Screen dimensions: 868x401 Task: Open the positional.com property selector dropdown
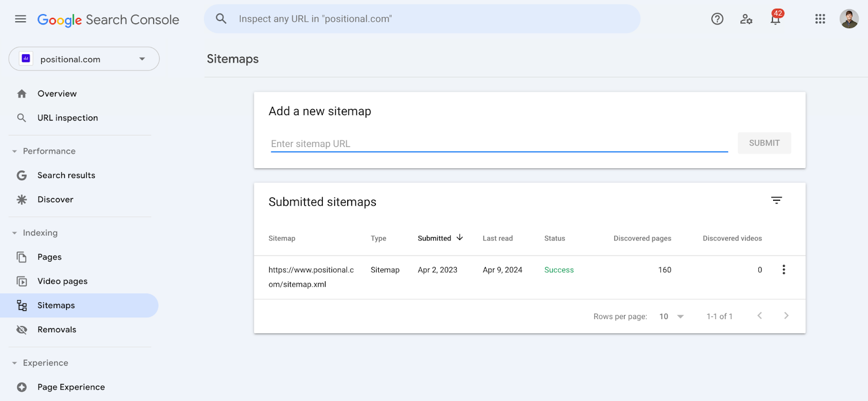tap(84, 59)
